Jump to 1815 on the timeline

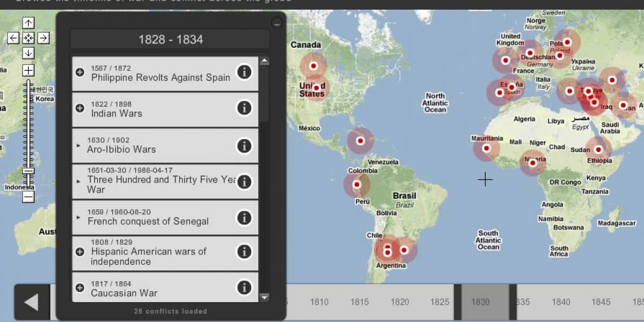(359, 302)
